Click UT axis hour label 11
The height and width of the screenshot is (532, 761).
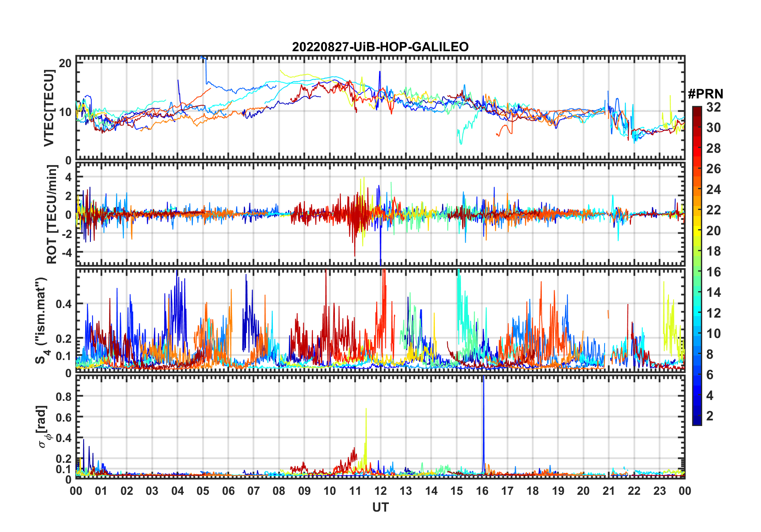point(355,491)
